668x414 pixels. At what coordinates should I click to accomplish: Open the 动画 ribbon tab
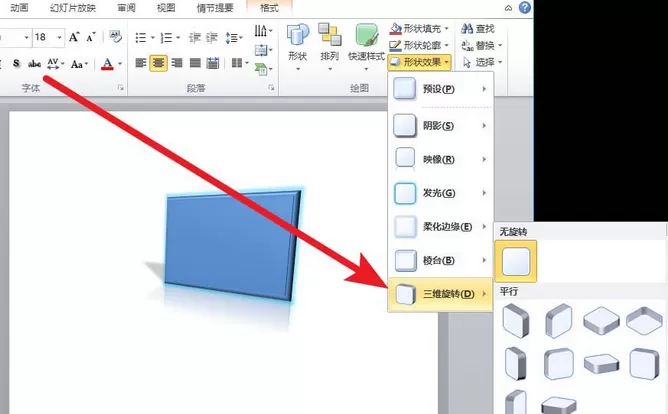19,7
